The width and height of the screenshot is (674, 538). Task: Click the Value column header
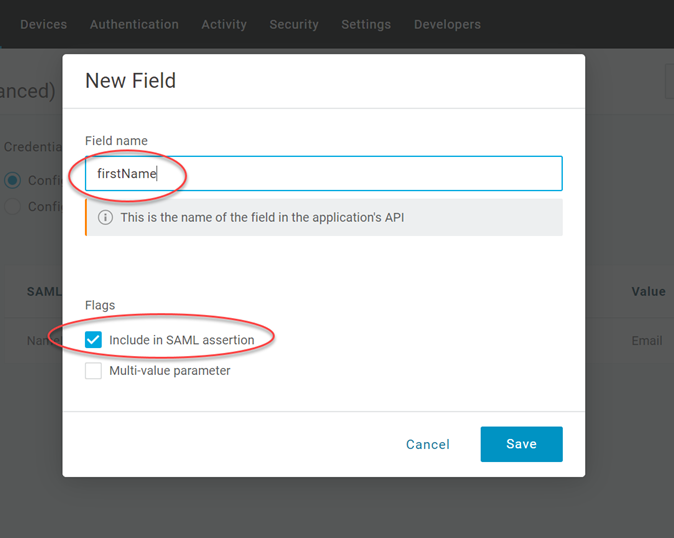point(648,292)
